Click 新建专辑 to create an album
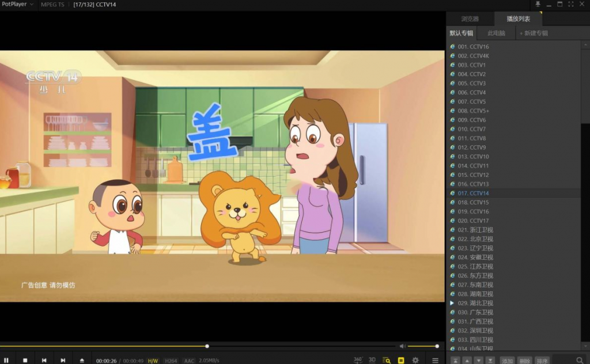This screenshot has width=590, height=364. click(534, 33)
